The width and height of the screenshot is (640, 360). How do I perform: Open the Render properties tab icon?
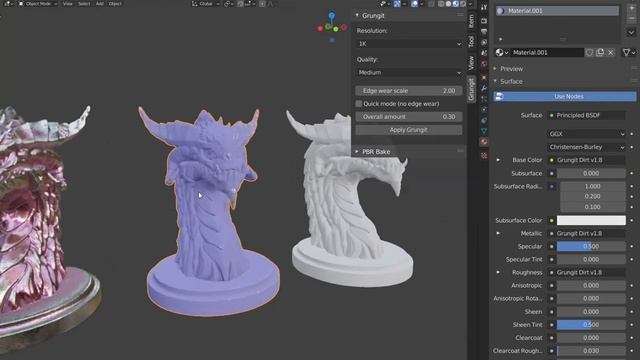pos(484,20)
